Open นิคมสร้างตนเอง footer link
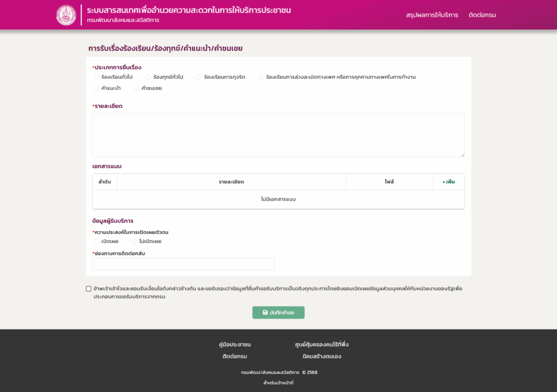The width and height of the screenshot is (557, 392). point(321,357)
